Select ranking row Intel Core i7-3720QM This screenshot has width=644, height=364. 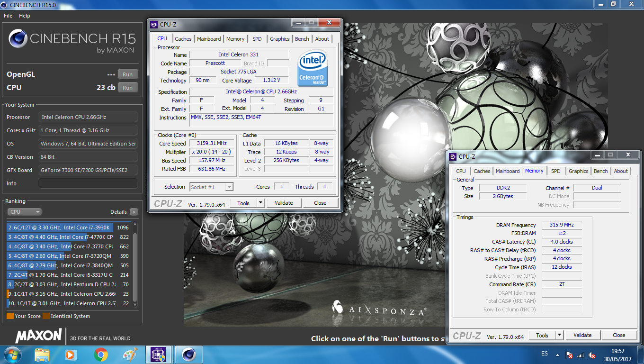point(69,256)
